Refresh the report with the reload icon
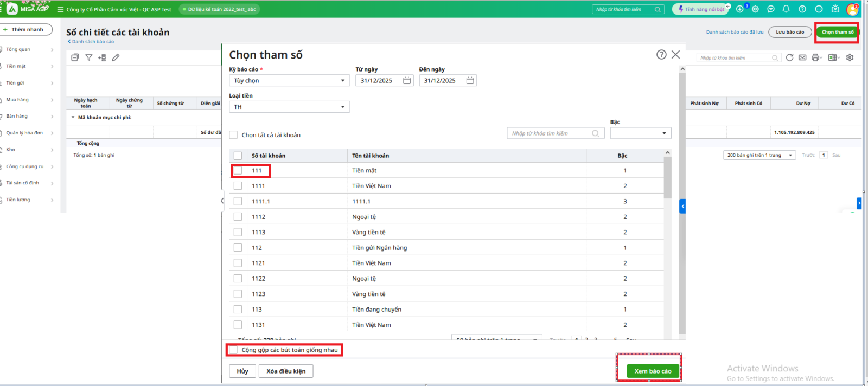Viewport: 868px width, 386px height. tap(789, 57)
